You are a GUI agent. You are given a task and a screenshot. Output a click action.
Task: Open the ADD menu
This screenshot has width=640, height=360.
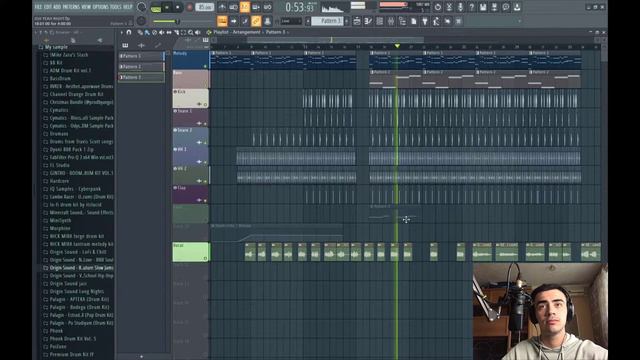click(x=57, y=7)
